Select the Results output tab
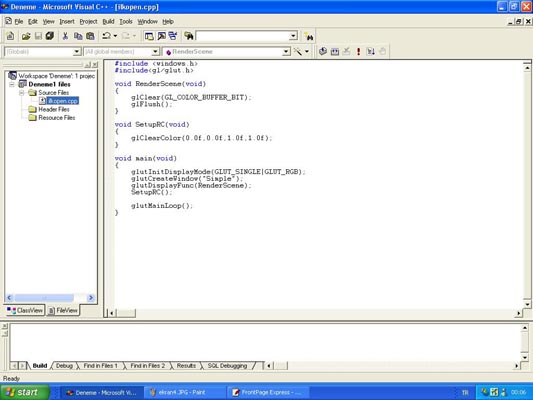 coord(186,366)
